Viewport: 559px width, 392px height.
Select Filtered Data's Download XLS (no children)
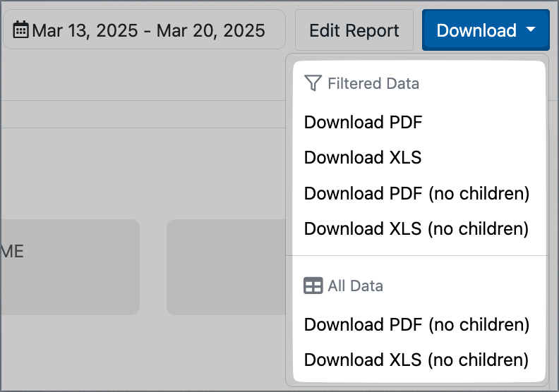click(x=416, y=228)
